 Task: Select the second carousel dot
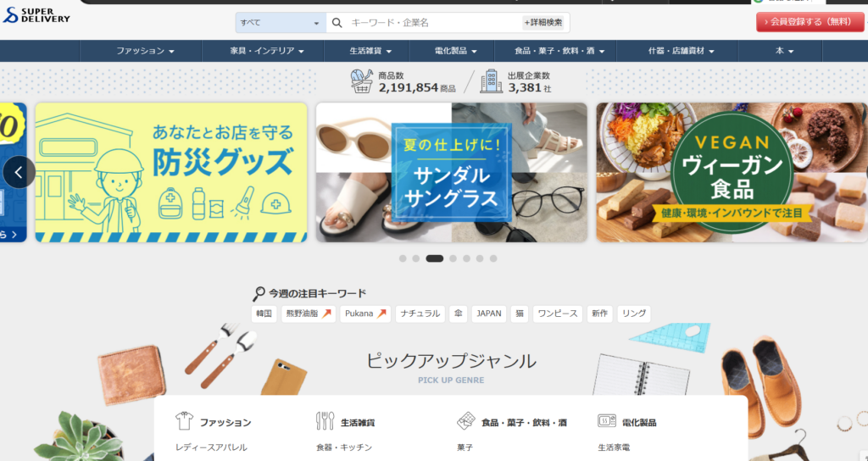tap(415, 258)
